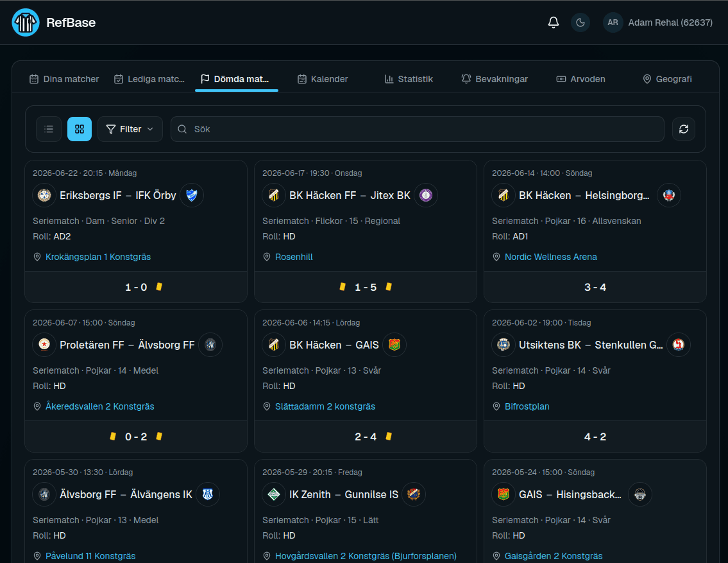Open the notifications bell
The height and width of the screenshot is (563, 728).
tap(553, 22)
